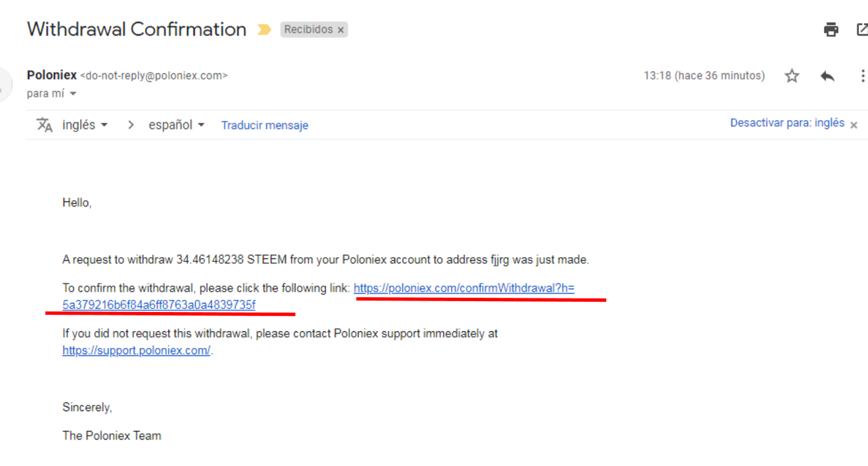Screen dimensions: 868x466
Task: Click 'Traducir mensaje' link
Action: coord(264,125)
